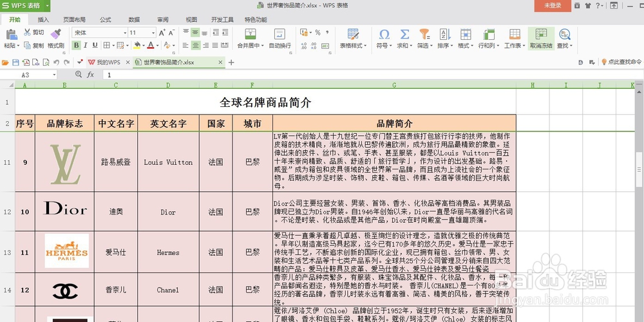Expand the Paste (粘贴) dropdown arrow
Image resolution: width=644 pixels, height=322 pixels.
click(17, 46)
